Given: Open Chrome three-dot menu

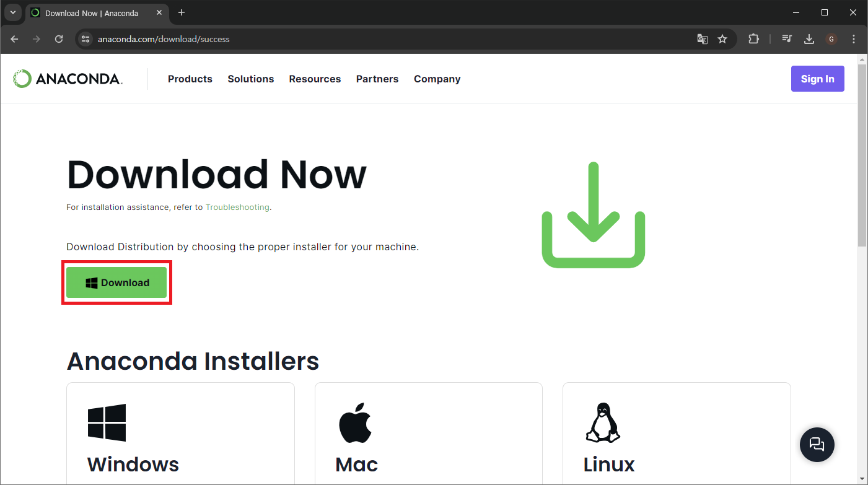Looking at the screenshot, I should coord(854,39).
